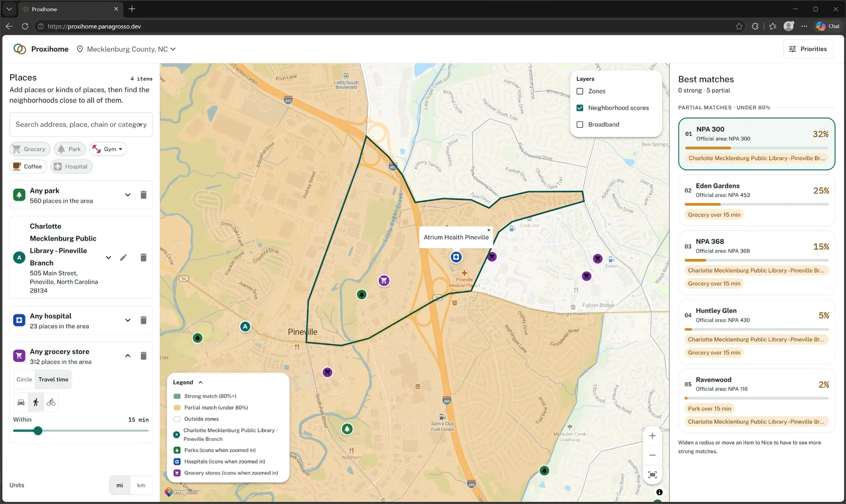The height and width of the screenshot is (504, 846).
Task: Click the hospital marker under Atrium popup
Action: [x=456, y=257]
